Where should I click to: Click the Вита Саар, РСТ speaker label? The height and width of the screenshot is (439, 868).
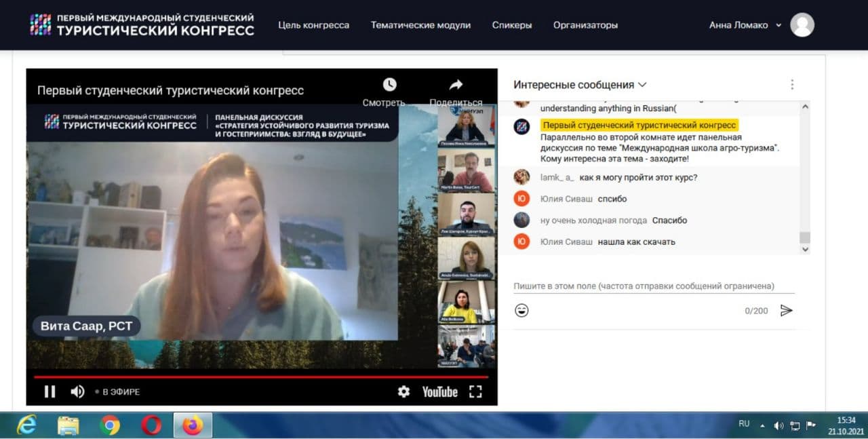[x=86, y=326]
